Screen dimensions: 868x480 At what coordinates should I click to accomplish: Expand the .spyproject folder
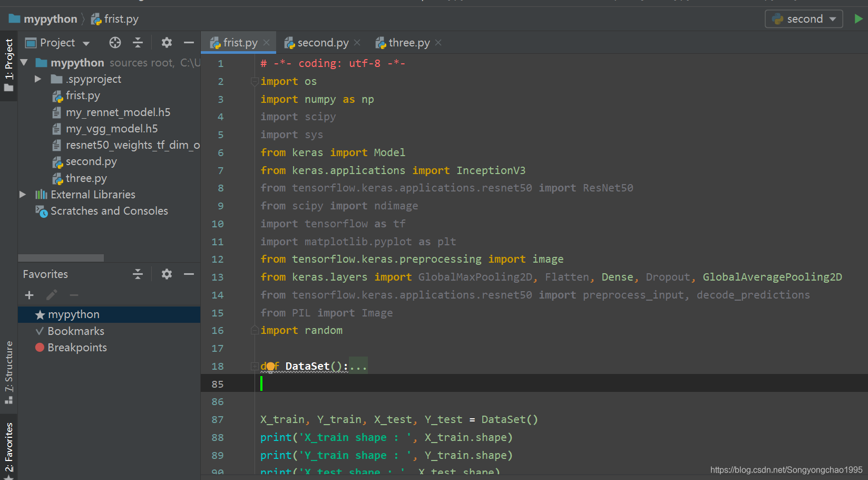(x=38, y=79)
